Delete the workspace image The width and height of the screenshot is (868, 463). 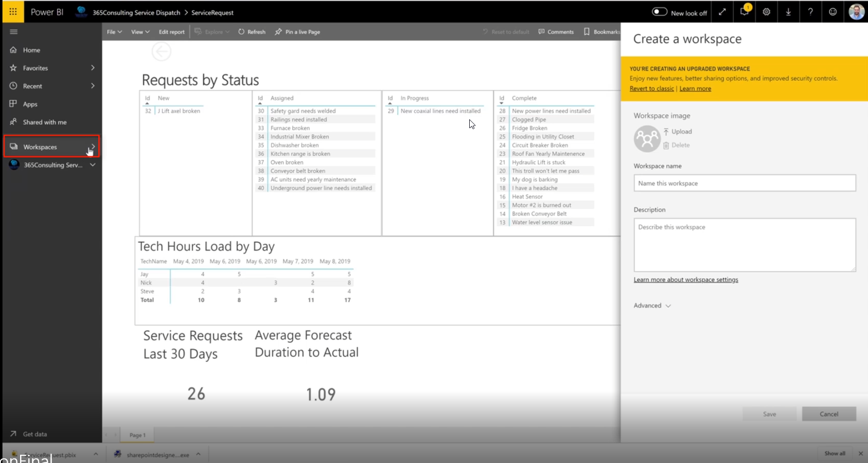coord(677,145)
